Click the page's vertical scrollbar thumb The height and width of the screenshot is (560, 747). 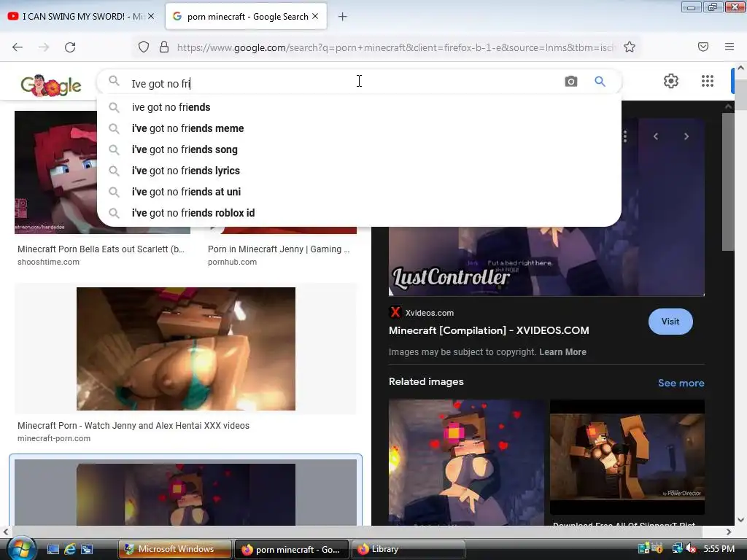(x=741, y=94)
